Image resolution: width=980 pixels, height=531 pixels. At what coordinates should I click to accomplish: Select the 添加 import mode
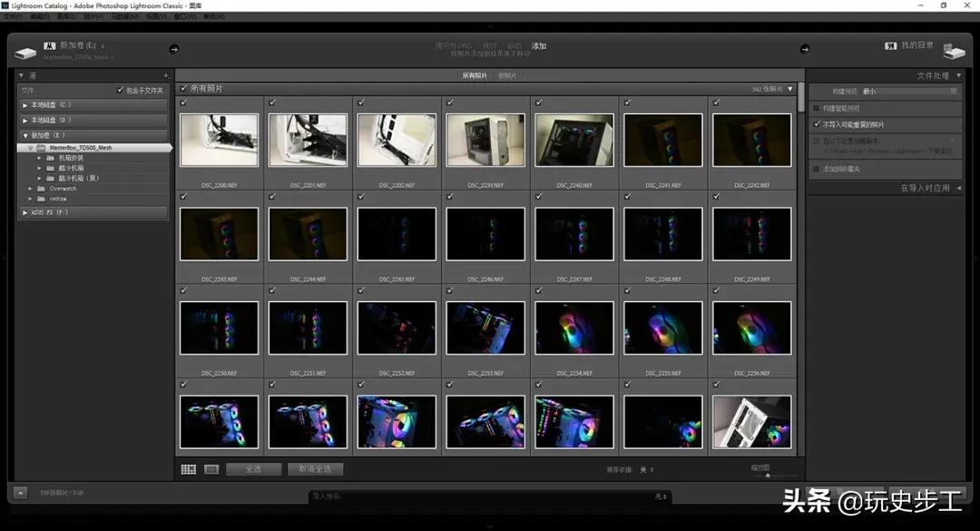pyautogui.click(x=539, y=46)
